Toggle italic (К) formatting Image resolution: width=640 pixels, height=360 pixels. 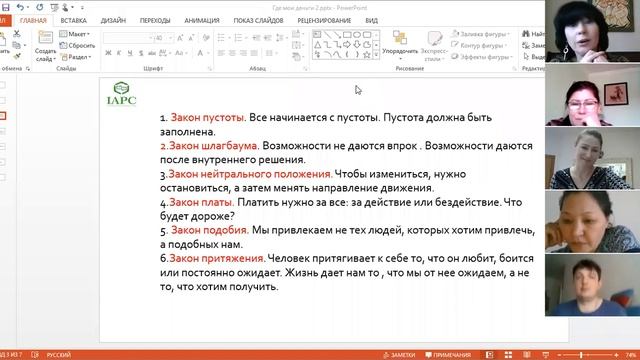coord(119,53)
